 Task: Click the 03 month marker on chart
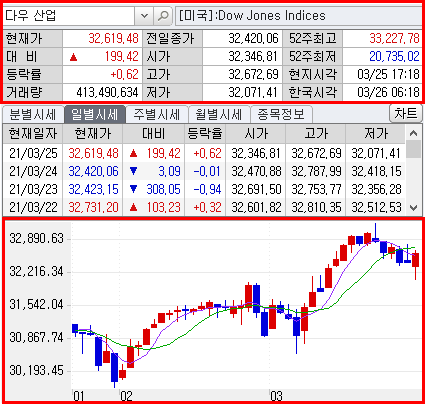point(276,396)
